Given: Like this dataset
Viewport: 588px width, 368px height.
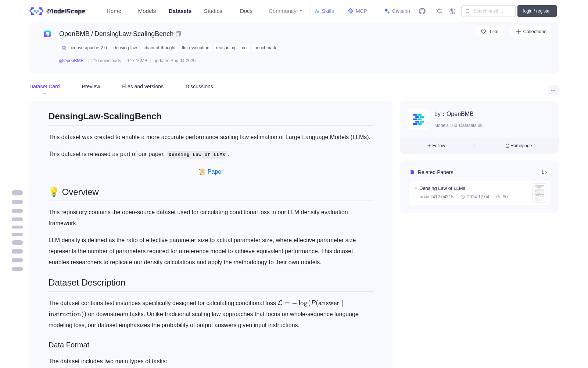Looking at the screenshot, I should coord(490,32).
